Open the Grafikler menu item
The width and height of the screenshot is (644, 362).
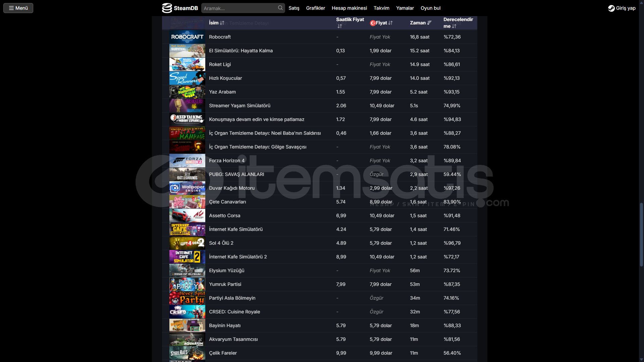315,8
